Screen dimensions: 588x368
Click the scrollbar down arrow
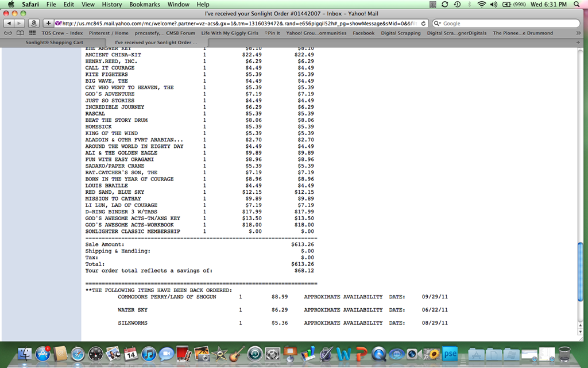point(580,332)
